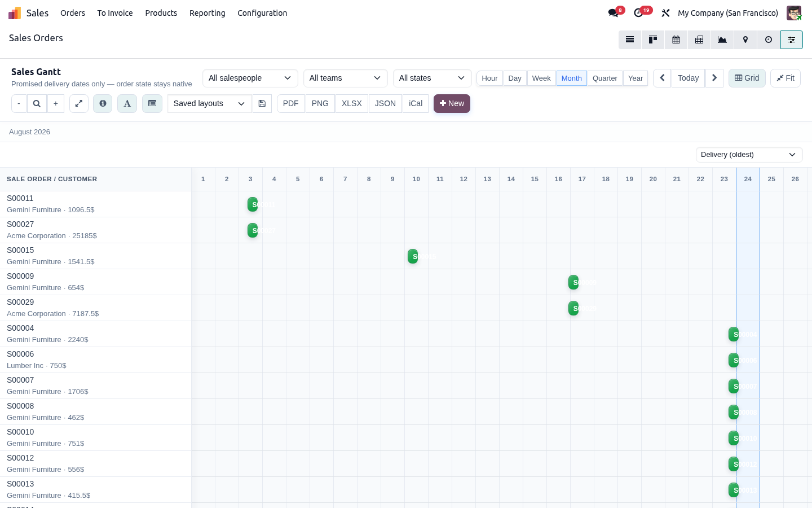Open the Orders menu
The height and width of the screenshot is (508, 812).
pos(73,13)
